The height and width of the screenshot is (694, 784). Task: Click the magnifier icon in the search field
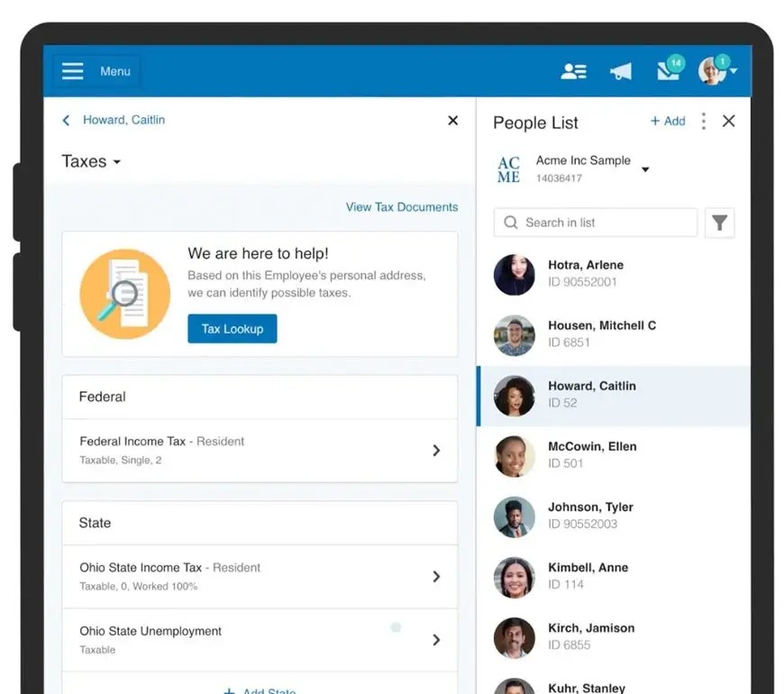point(511,223)
